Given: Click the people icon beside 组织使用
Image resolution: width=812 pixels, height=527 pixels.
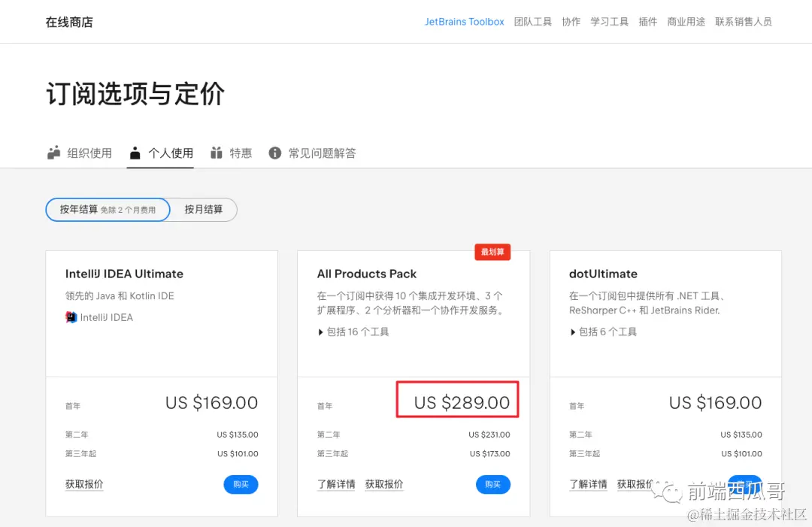Looking at the screenshot, I should click(53, 153).
